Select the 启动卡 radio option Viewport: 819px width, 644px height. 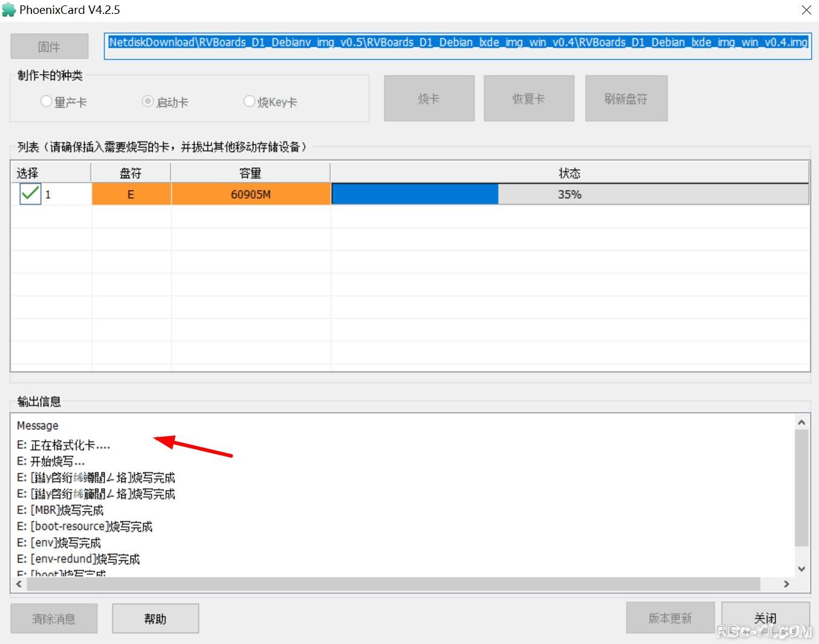pos(165,101)
